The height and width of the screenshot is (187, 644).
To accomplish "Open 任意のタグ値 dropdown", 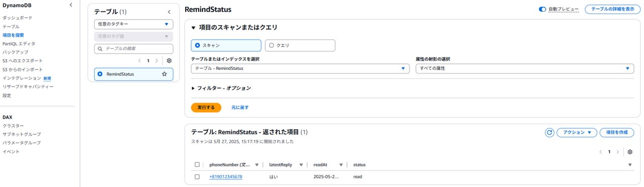I will pyautogui.click(x=133, y=36).
